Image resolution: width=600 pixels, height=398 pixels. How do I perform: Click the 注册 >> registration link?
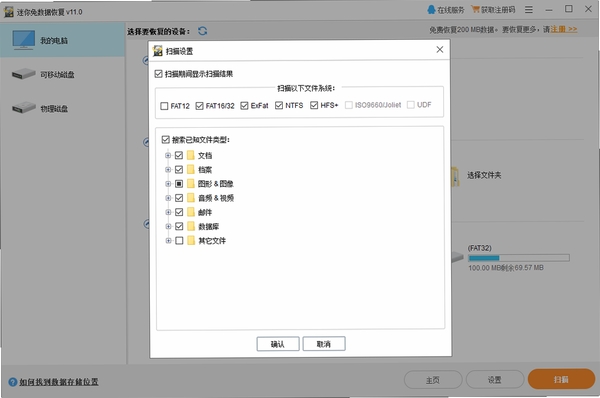564,29
